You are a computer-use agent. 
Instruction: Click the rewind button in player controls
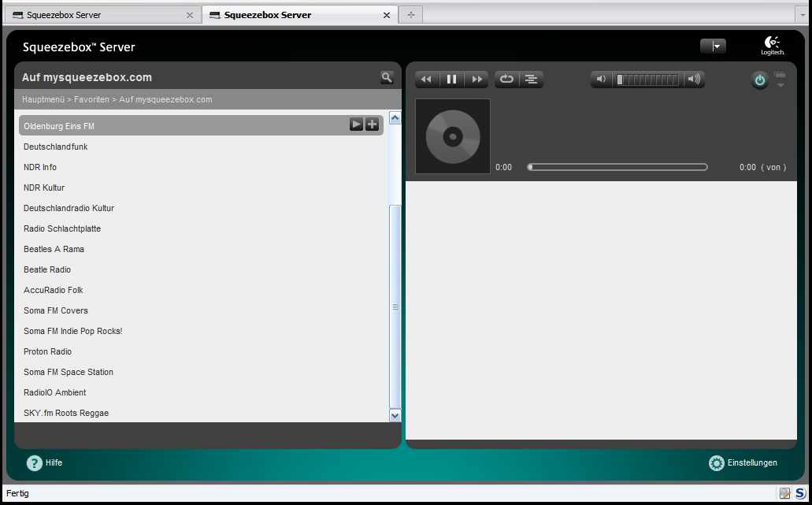pos(426,79)
